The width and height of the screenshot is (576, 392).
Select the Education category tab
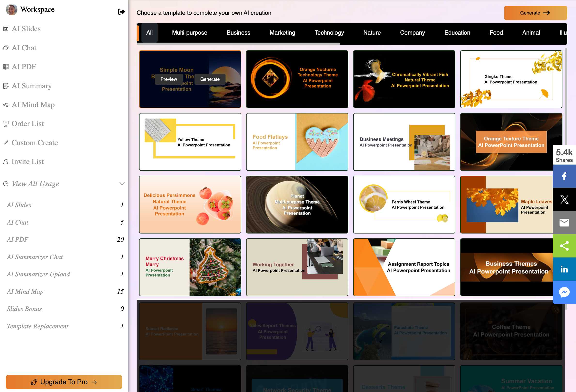pos(457,33)
